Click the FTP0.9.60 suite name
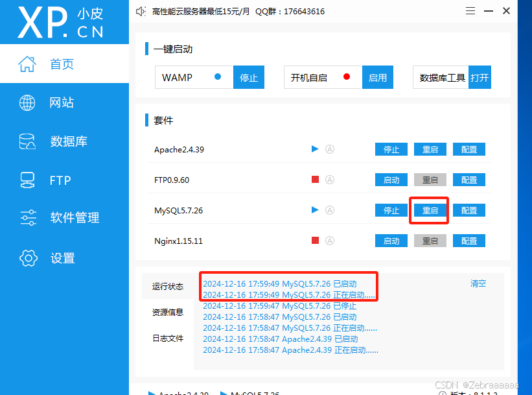The height and width of the screenshot is (395, 532). 172,180
